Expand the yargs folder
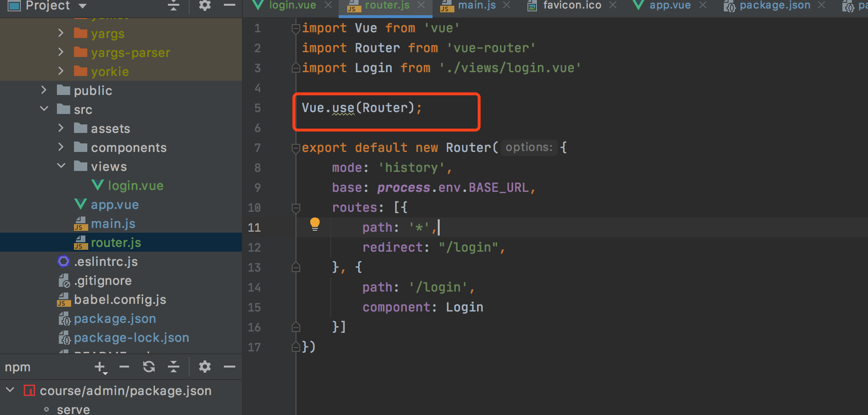The image size is (868, 415). (61, 33)
